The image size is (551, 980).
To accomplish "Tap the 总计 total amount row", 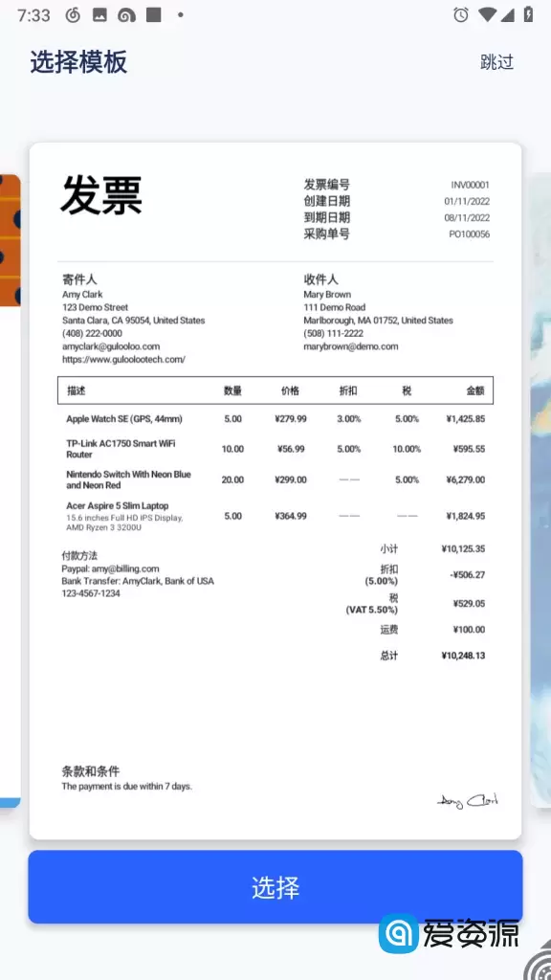I will point(432,656).
